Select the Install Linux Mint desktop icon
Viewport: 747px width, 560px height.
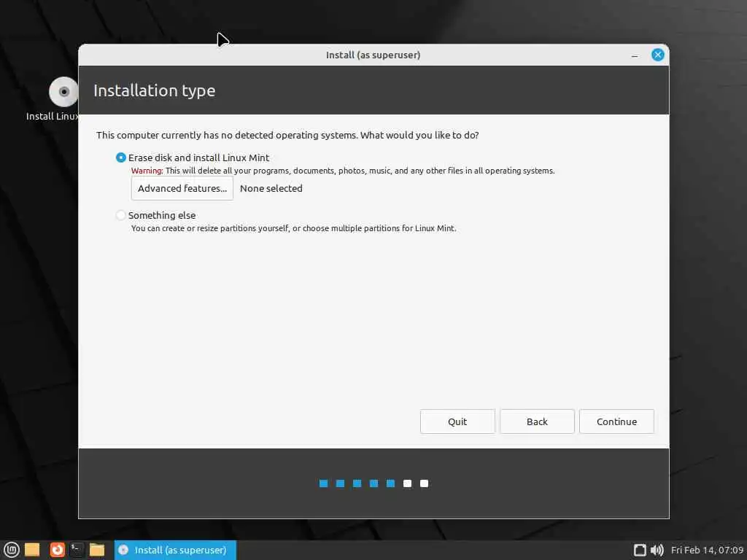63,92
